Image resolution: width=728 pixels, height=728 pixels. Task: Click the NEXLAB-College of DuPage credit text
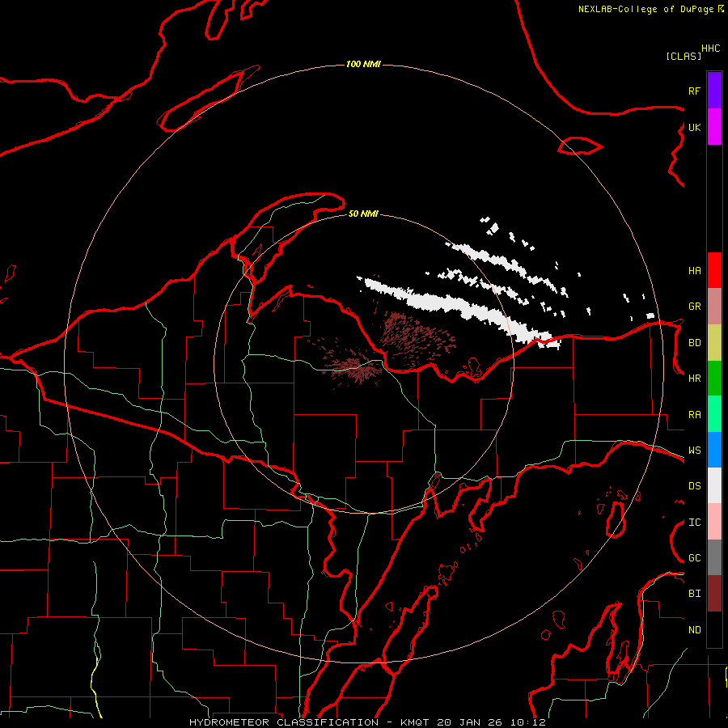(x=645, y=9)
